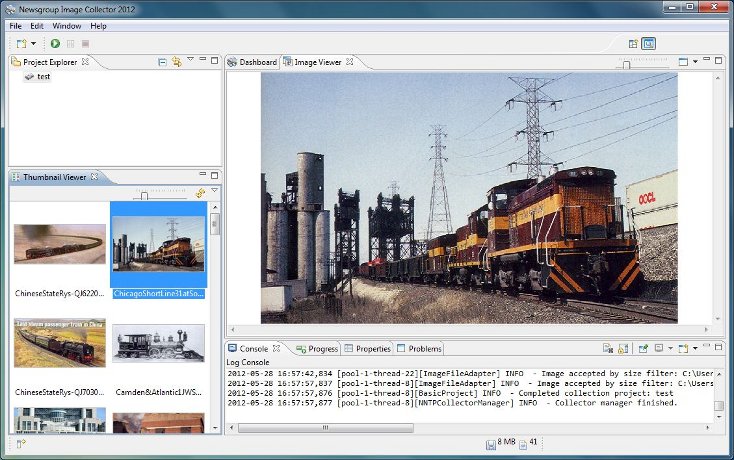Click the large train image in Image Viewer
Viewport: 734px width, 460px height.
[469, 198]
